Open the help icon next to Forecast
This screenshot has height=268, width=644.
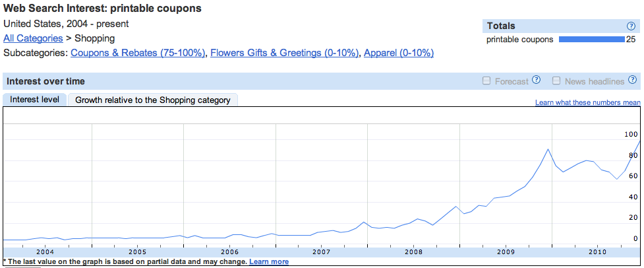[x=536, y=80]
